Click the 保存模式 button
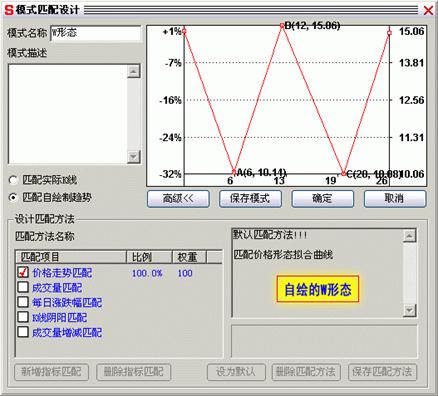Image resolution: width=438 pixels, height=396 pixels. [250, 199]
